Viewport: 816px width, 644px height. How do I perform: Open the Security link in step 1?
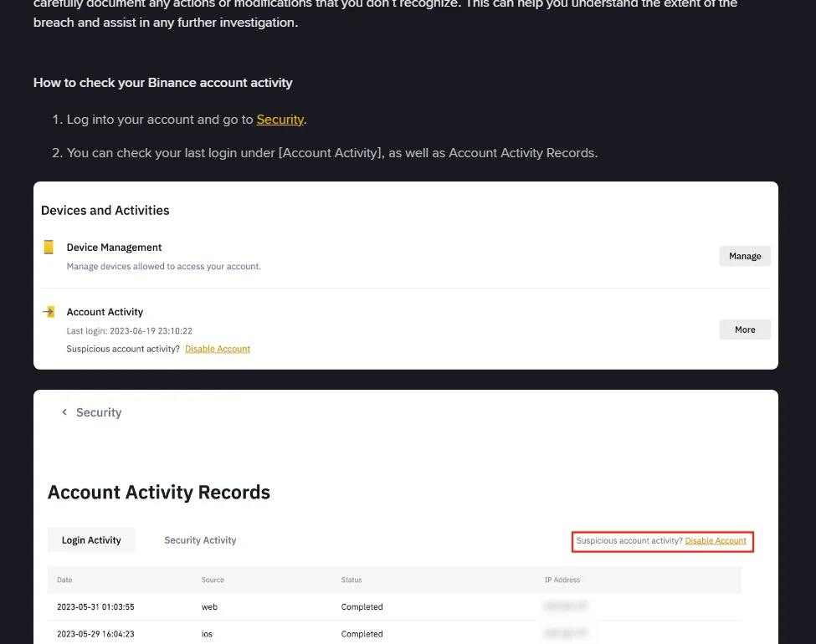click(280, 120)
